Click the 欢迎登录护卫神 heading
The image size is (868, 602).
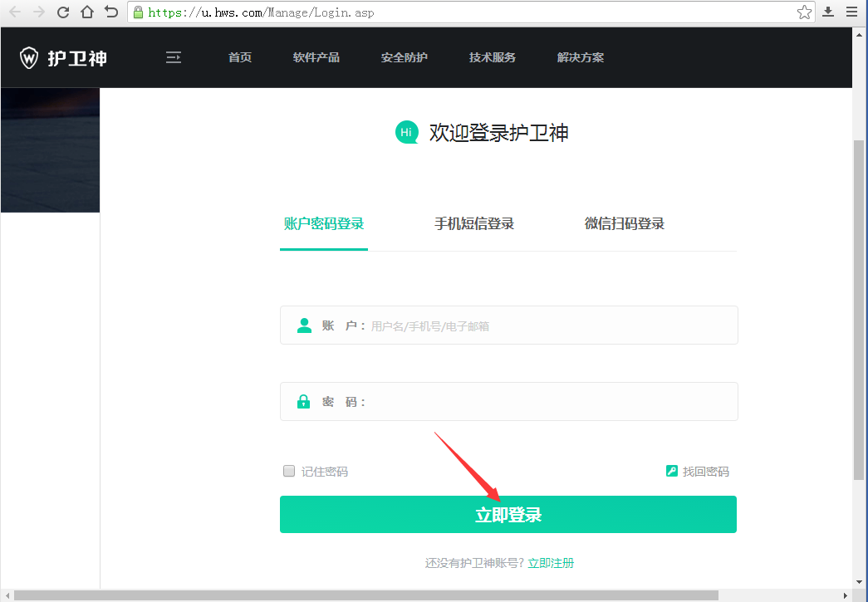(x=498, y=133)
